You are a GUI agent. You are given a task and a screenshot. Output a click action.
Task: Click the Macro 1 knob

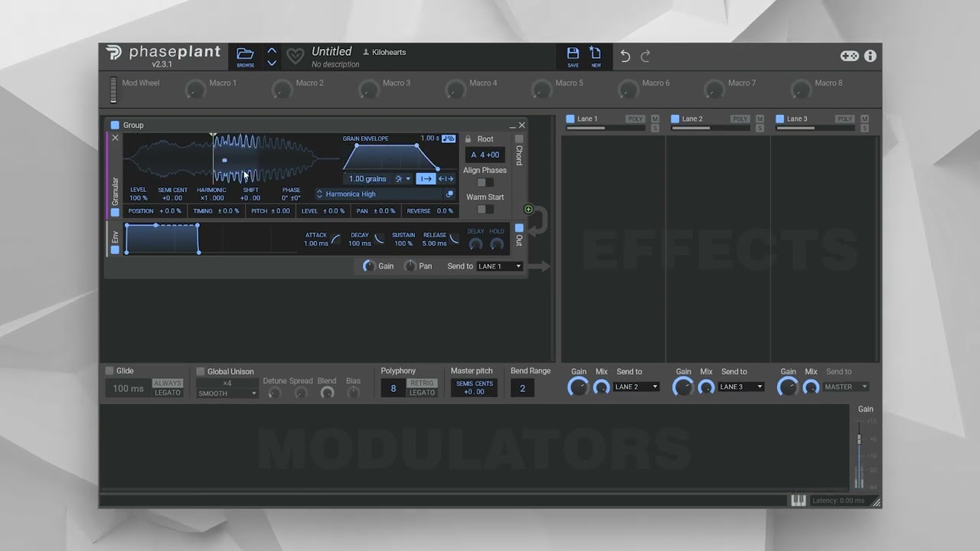[x=196, y=90]
